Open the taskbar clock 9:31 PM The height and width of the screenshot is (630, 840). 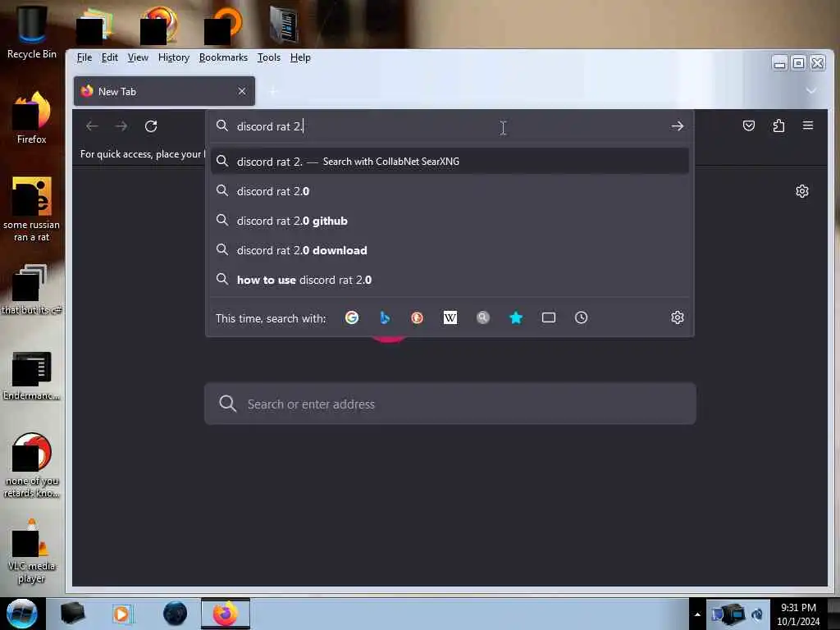tap(798, 614)
